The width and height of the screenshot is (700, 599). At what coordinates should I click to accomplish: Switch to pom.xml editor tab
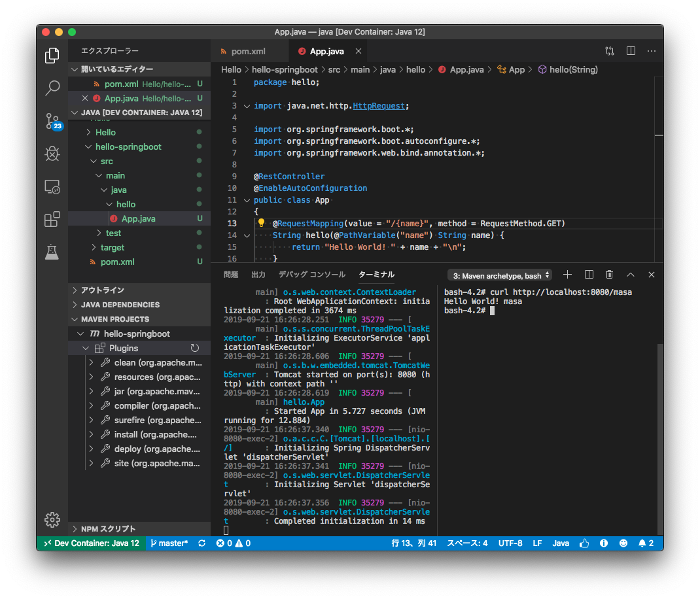tap(249, 51)
